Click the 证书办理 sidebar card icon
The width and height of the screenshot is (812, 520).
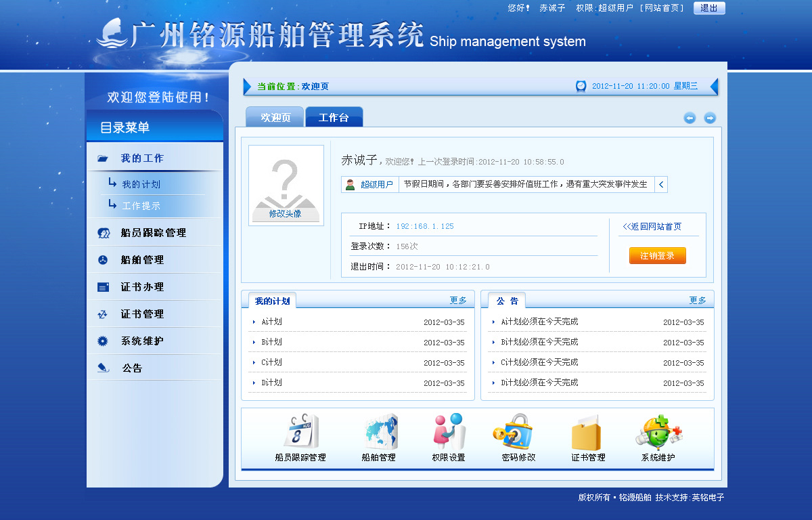pyautogui.click(x=103, y=287)
